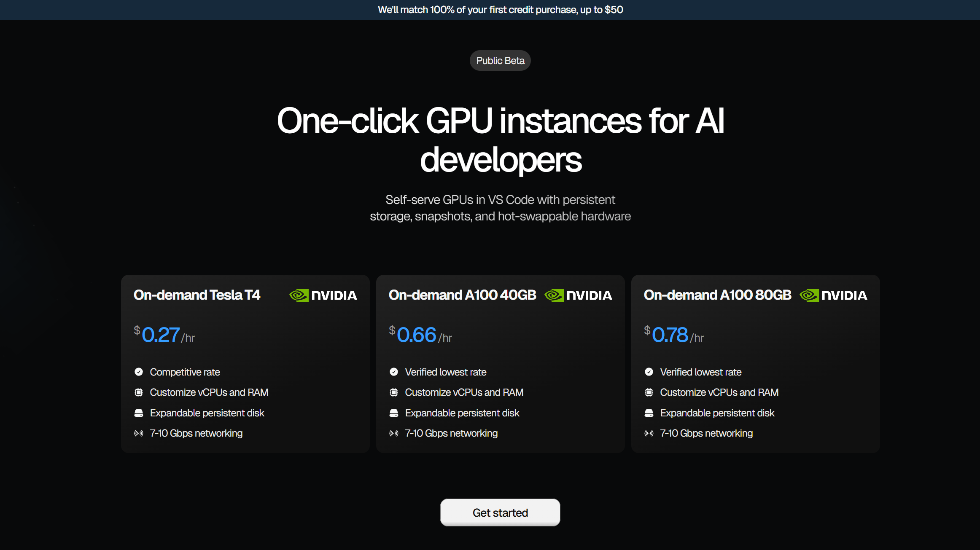Click checkmark icon beside Competitive rate
This screenshot has width=980, height=550.
point(139,372)
